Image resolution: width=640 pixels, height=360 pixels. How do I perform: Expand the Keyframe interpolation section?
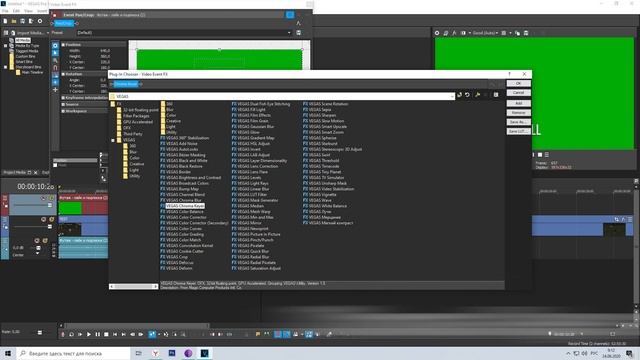63,98
